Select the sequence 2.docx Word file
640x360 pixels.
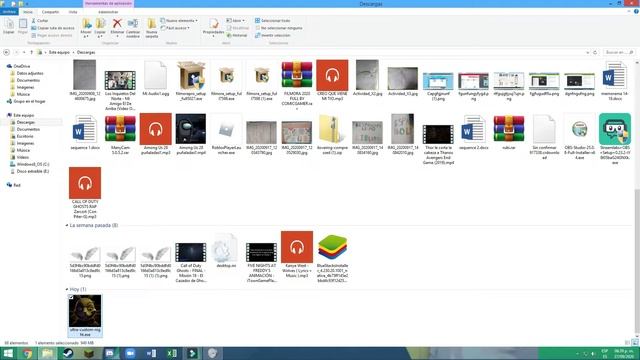(x=473, y=132)
